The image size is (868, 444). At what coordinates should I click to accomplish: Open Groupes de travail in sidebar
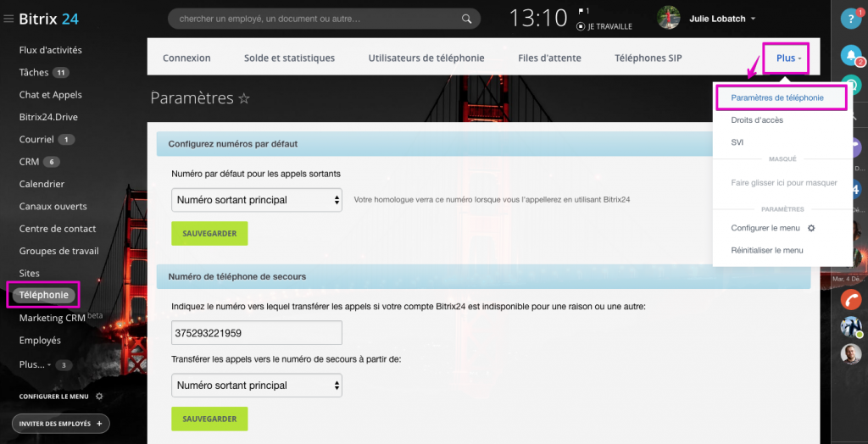(58, 251)
